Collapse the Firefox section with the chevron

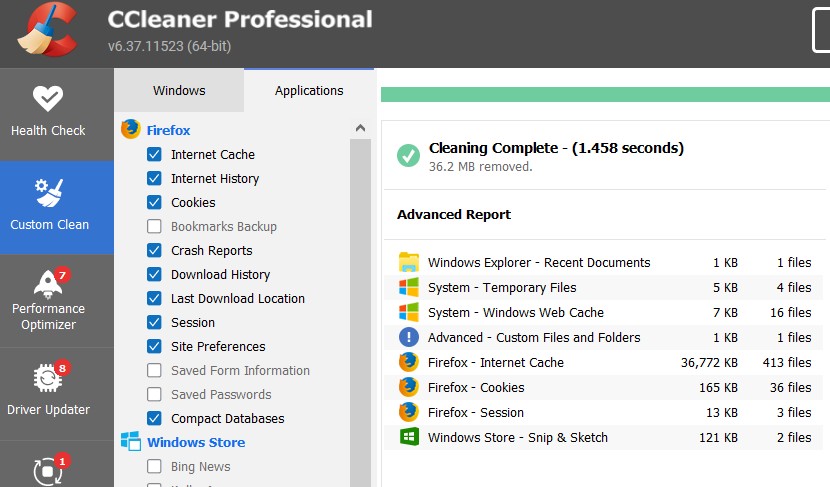(360, 128)
